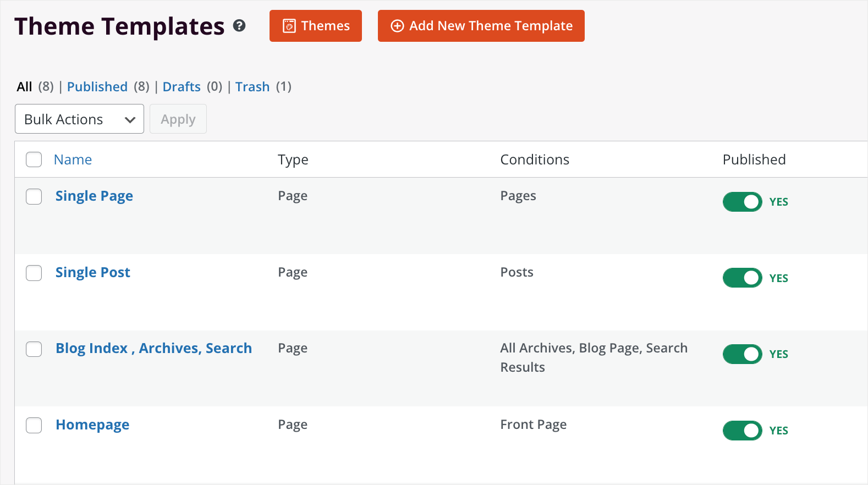Filter by Drafts templates
The height and width of the screenshot is (485, 868).
pos(182,87)
